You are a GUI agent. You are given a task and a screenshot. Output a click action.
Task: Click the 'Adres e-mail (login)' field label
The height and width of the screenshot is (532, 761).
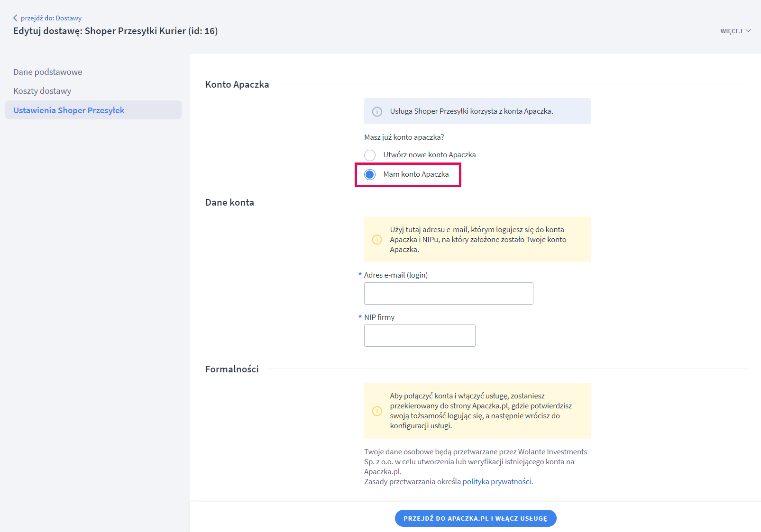[396, 275]
